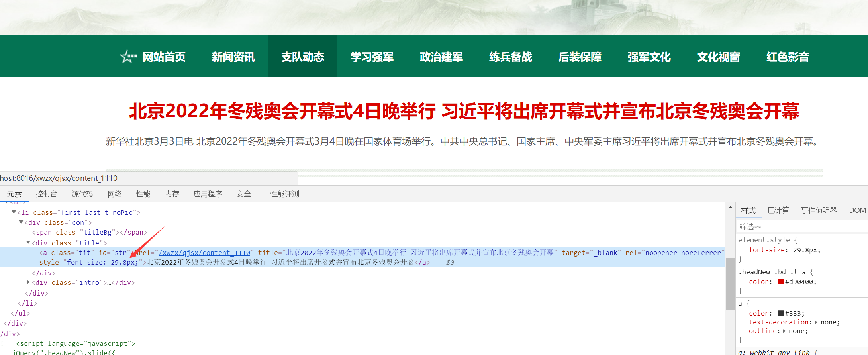Viewport: 868px width, 355px height.
Task: Collapse the div class "con" node
Action: pyautogui.click(x=21, y=222)
